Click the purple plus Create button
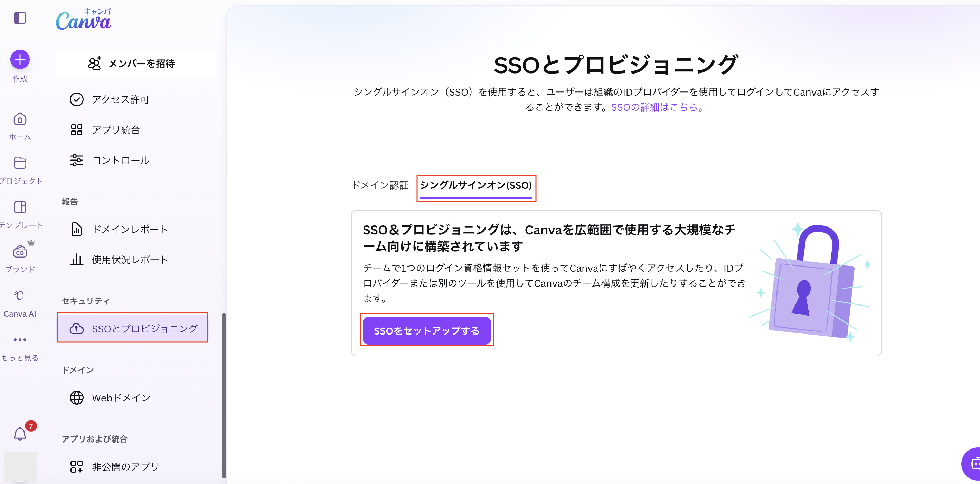The width and height of the screenshot is (980, 484). (20, 60)
